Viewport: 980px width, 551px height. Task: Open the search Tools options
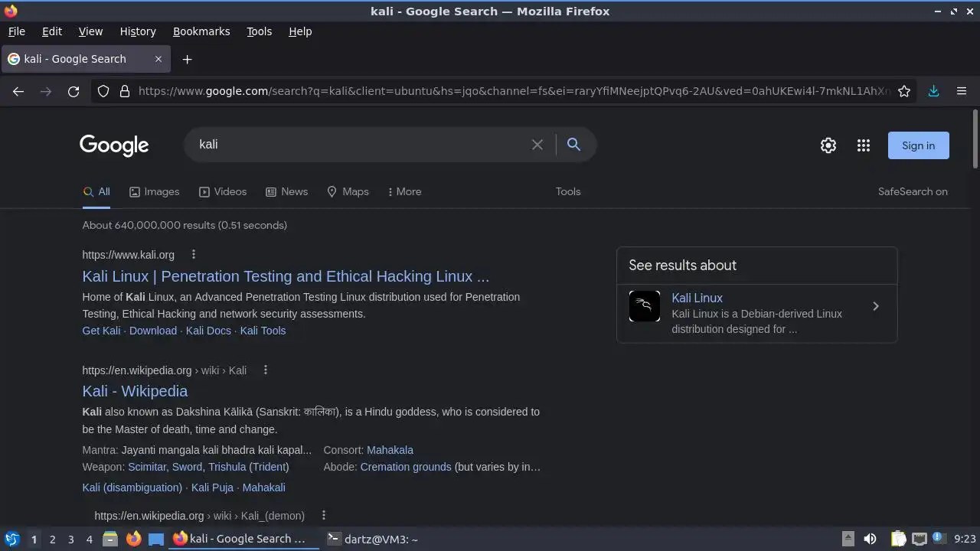[568, 192]
